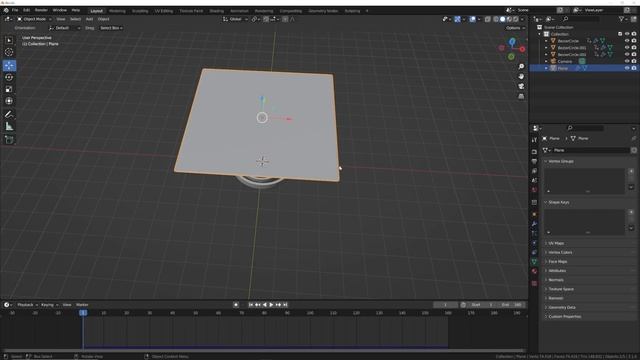Select the Move tool

point(9,65)
